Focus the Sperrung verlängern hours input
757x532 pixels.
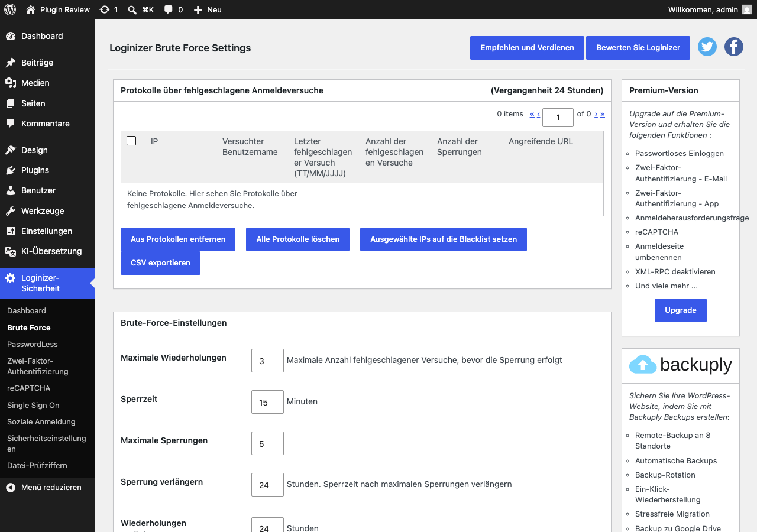click(267, 485)
